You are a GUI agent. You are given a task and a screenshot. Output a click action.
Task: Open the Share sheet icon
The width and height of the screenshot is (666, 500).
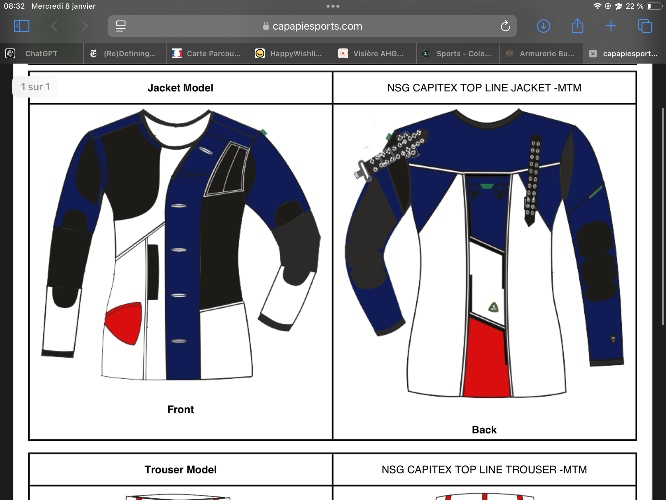[577, 26]
